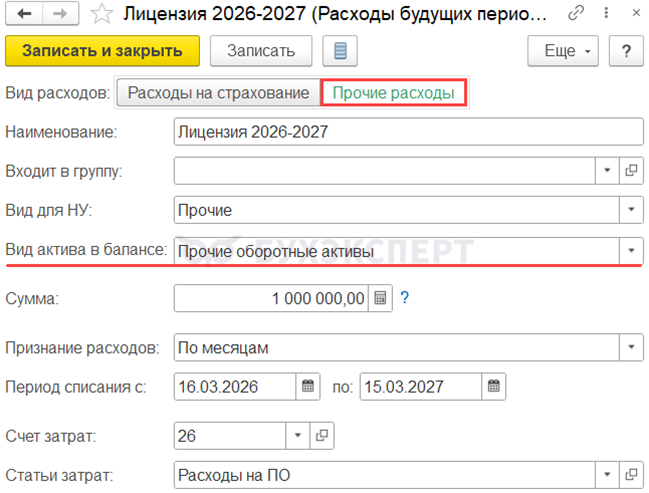The width and height of the screenshot is (649, 493).
Task: Click the forward navigation arrow
Action: coord(58,15)
